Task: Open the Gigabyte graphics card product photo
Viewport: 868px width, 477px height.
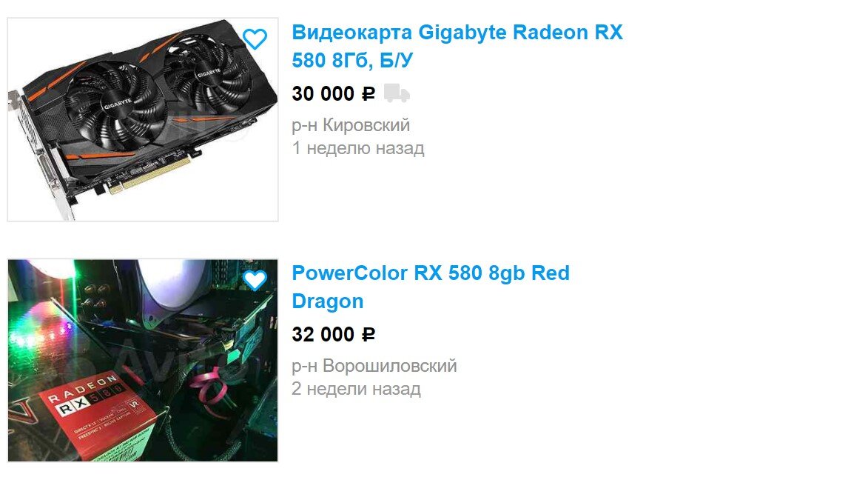Action: pyautogui.click(x=143, y=120)
